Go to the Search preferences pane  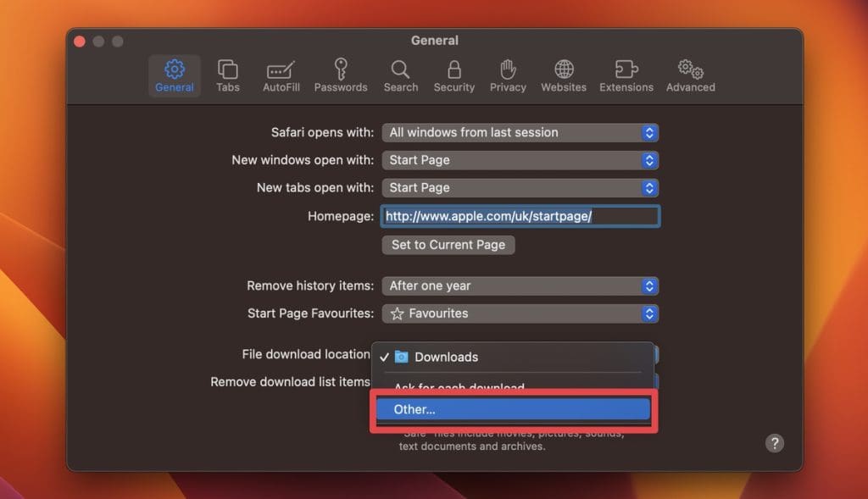point(401,75)
